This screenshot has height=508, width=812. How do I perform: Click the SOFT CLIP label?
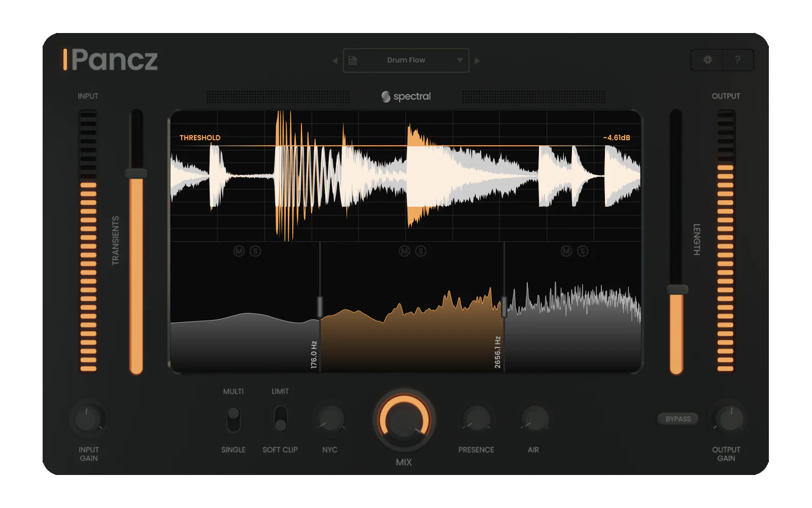point(280,450)
